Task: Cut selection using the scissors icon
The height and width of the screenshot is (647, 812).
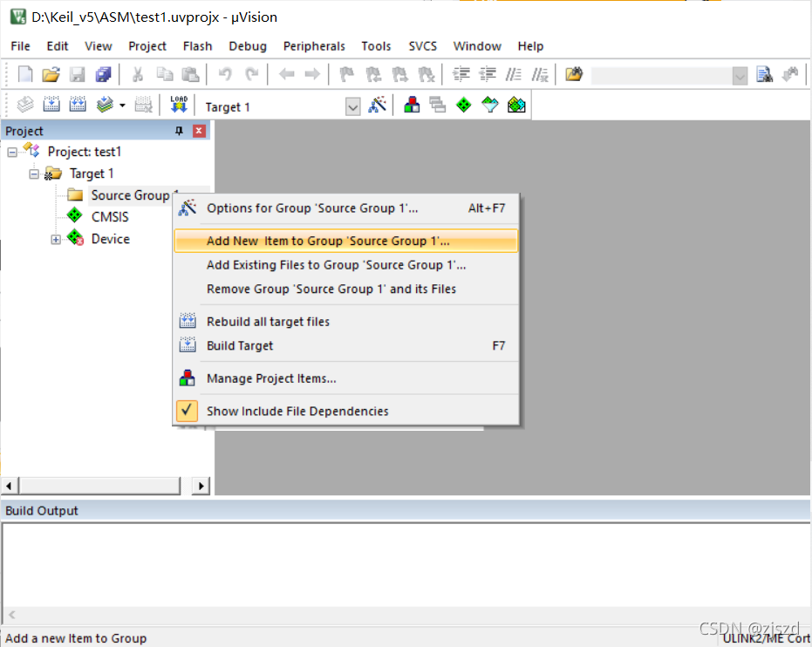Action: pyautogui.click(x=137, y=74)
